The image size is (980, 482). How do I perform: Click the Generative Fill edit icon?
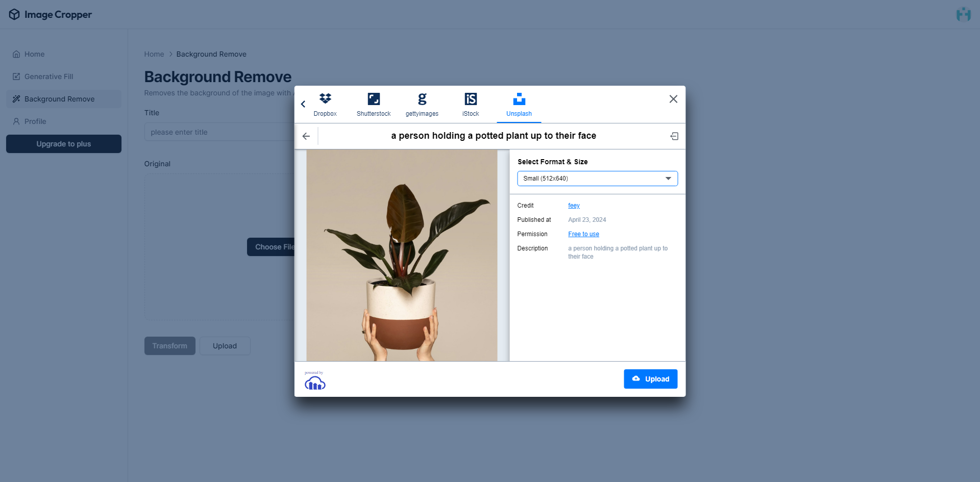pyautogui.click(x=16, y=77)
